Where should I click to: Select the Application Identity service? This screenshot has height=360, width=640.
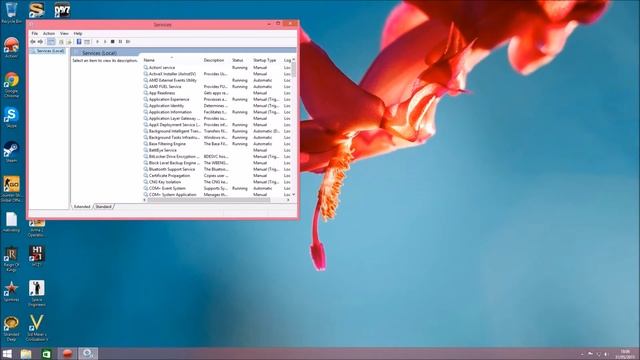coord(217,106)
